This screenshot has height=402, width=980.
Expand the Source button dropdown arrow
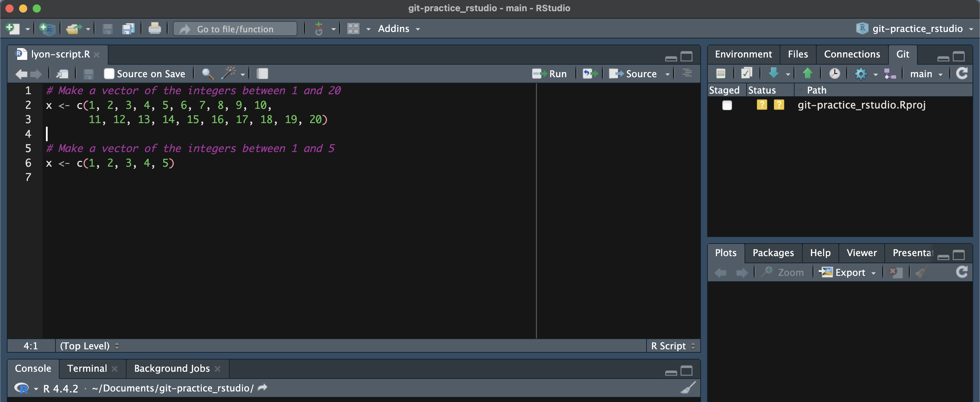point(668,73)
